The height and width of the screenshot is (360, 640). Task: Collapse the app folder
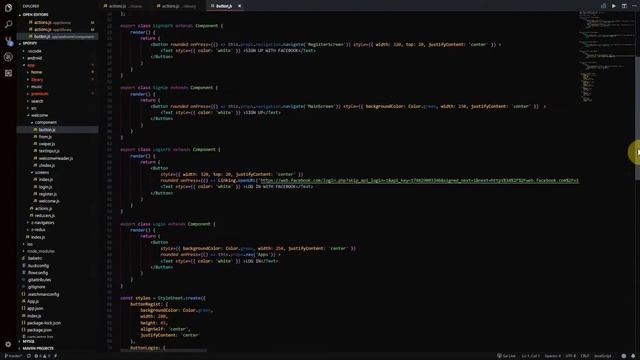pos(31,65)
